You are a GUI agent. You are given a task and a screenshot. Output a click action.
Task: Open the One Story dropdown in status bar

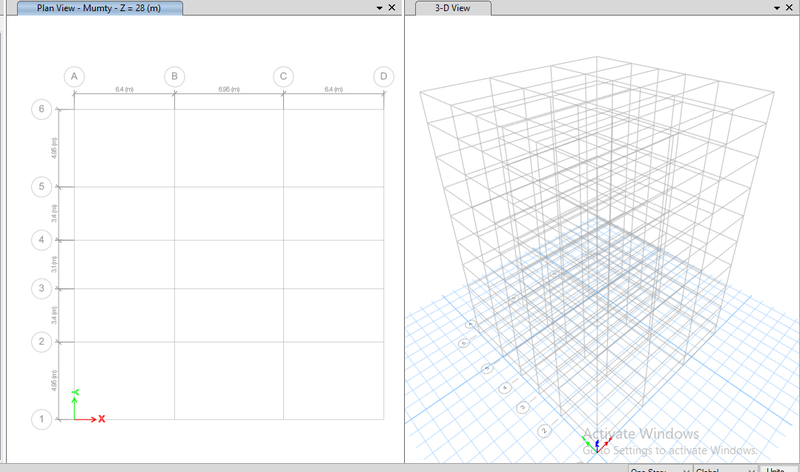(x=660, y=469)
